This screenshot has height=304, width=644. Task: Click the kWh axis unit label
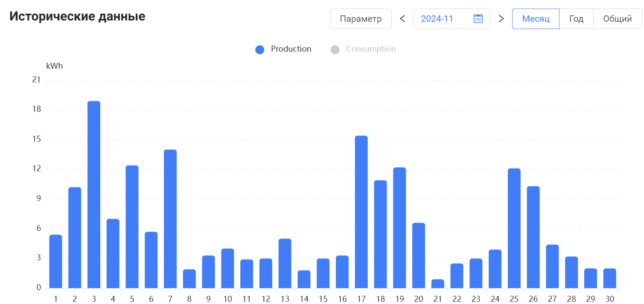pyautogui.click(x=55, y=66)
